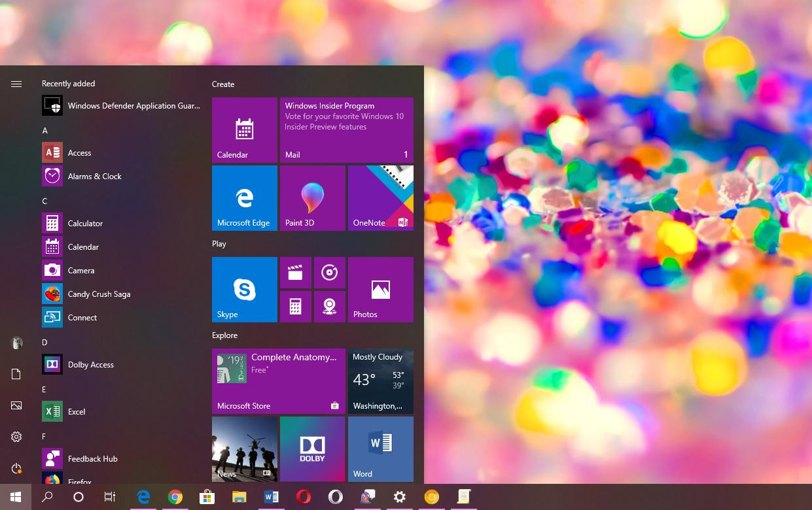Open the Word tile in Explore group
Viewport: 812px width, 510px height.
pos(381,449)
